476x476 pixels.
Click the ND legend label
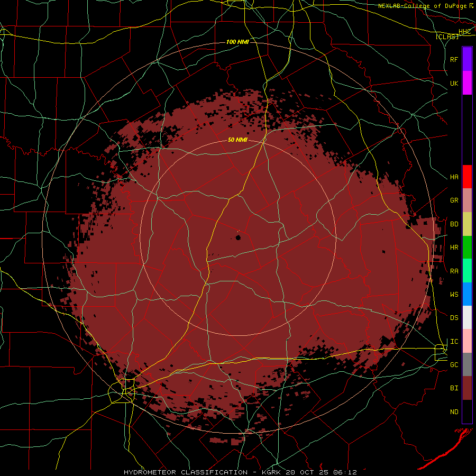(454, 412)
